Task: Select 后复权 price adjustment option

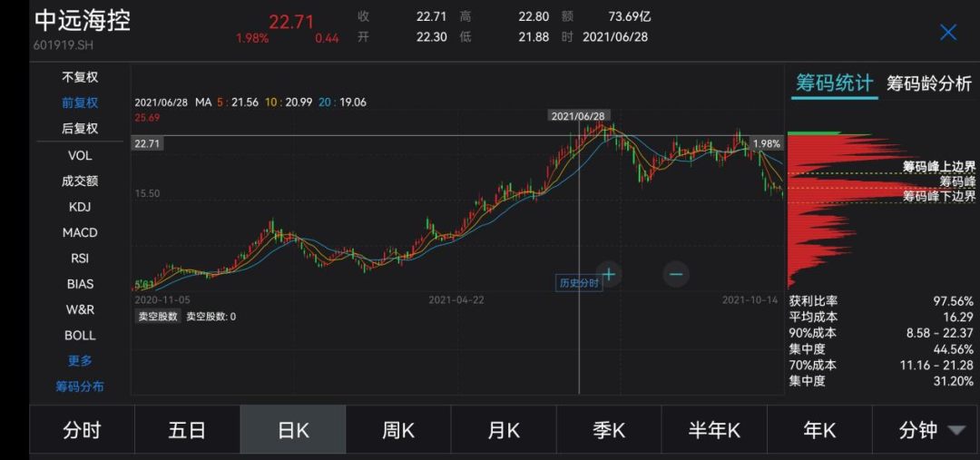Action: pos(80,128)
